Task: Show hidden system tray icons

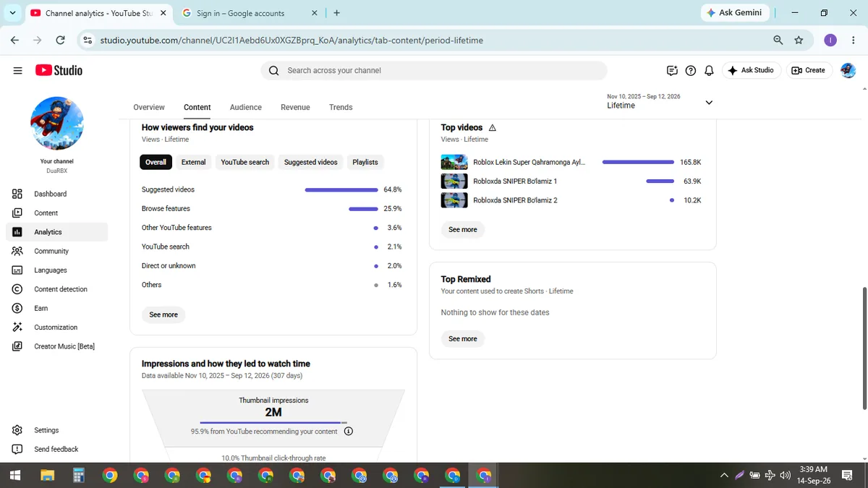Action: (x=724, y=475)
